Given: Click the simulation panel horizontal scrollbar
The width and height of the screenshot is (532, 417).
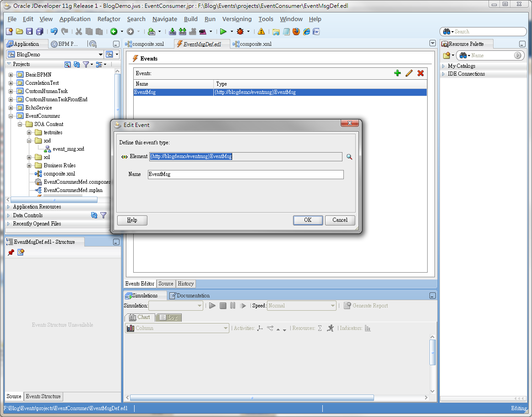Looking at the screenshot, I should (x=252, y=398).
